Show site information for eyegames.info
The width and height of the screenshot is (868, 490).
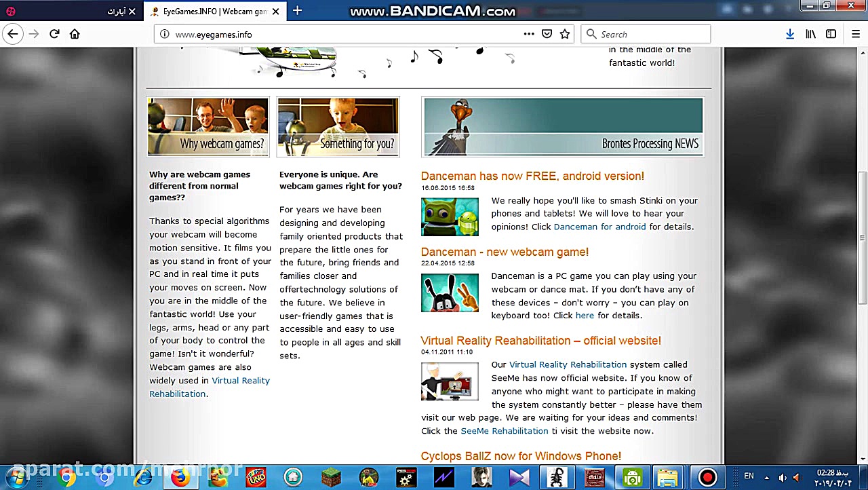(x=165, y=35)
